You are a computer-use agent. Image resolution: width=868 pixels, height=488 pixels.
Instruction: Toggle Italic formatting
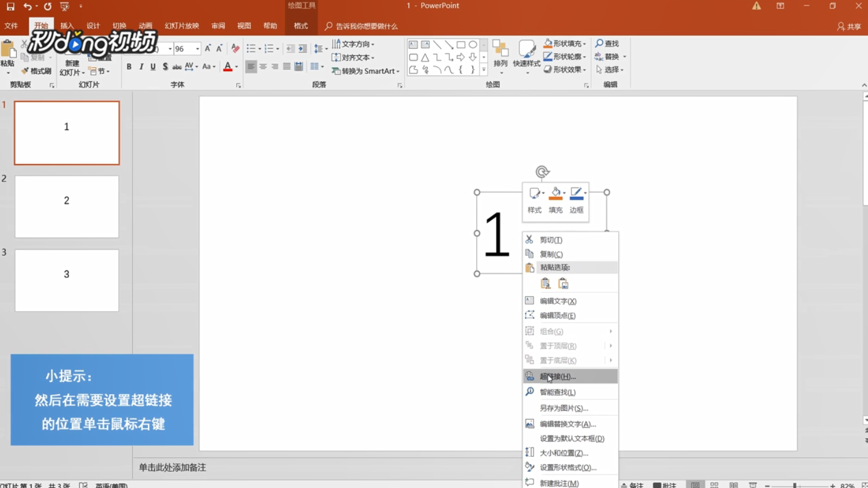coord(141,67)
